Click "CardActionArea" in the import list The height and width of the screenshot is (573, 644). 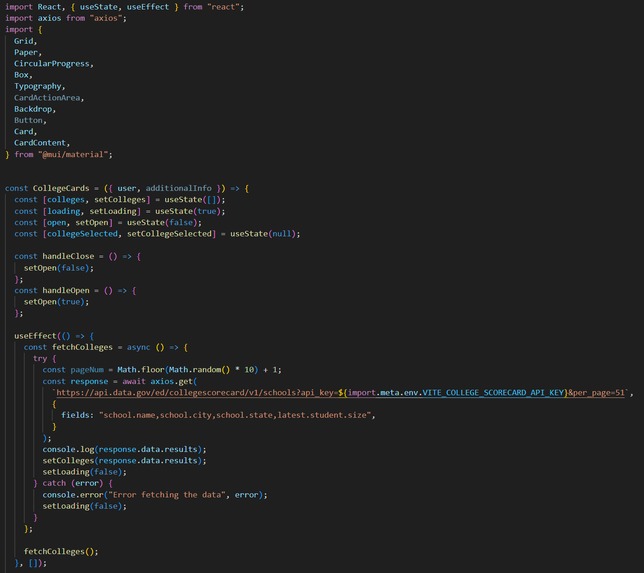[47, 98]
